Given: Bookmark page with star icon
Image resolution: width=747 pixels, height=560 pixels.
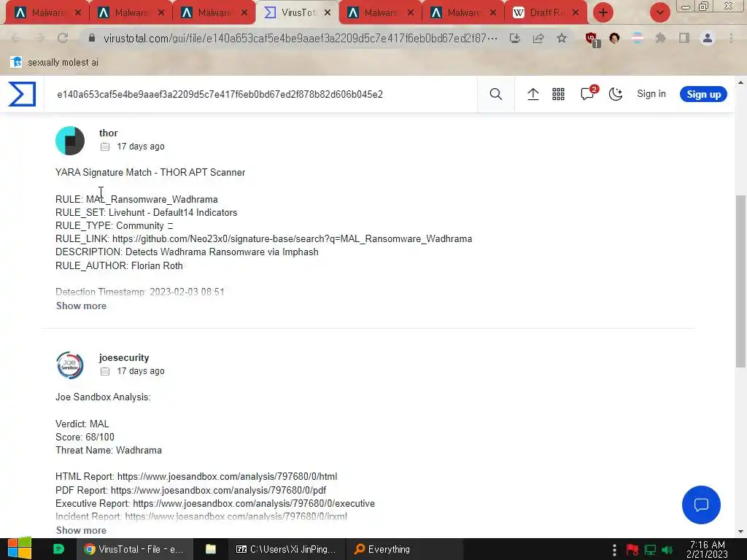Looking at the screenshot, I should click(x=562, y=38).
